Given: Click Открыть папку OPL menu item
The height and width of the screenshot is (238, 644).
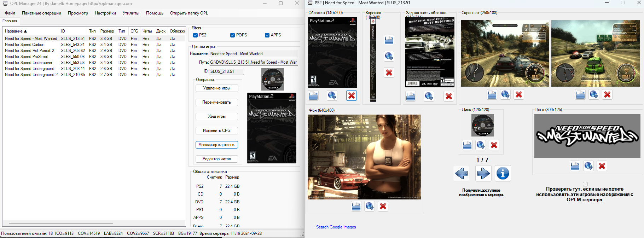Looking at the screenshot, I should pyautogui.click(x=189, y=13).
